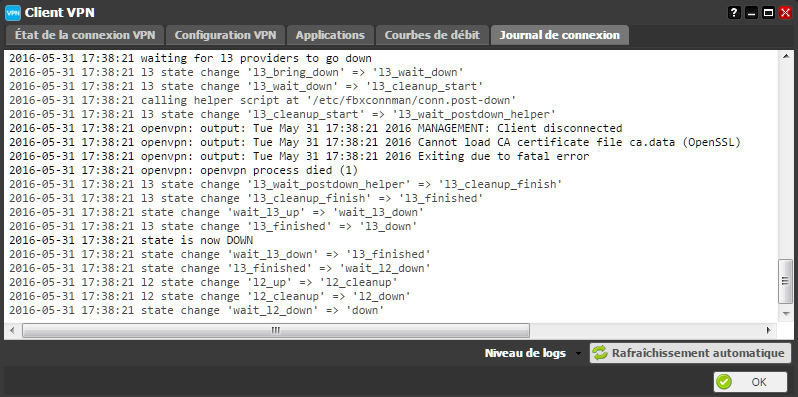798x397 pixels.
Task: Click the green refresh arrows icon
Action: coord(601,353)
